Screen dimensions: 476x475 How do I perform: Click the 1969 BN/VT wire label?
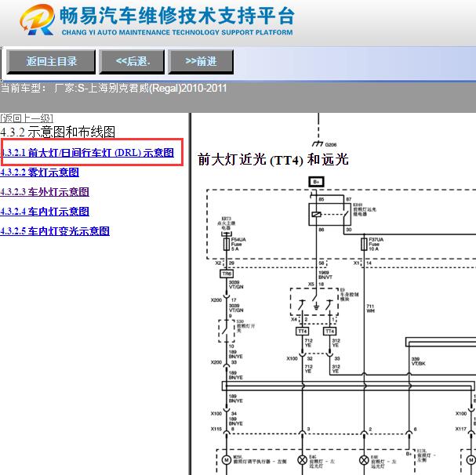tap(325, 275)
